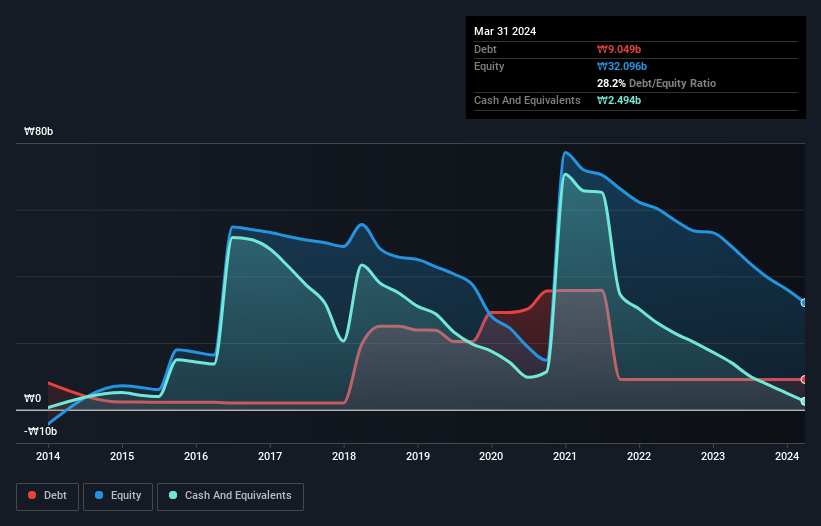Toggle Cash And Equivalents legend button
Screen dimensions: 821x526
tap(230, 496)
